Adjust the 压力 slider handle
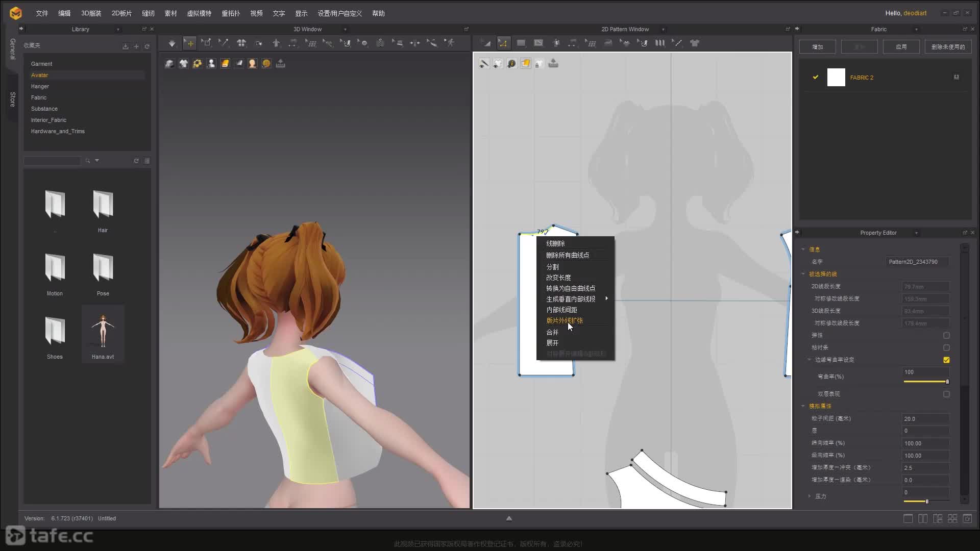This screenshot has width=980, height=551. coord(927,502)
